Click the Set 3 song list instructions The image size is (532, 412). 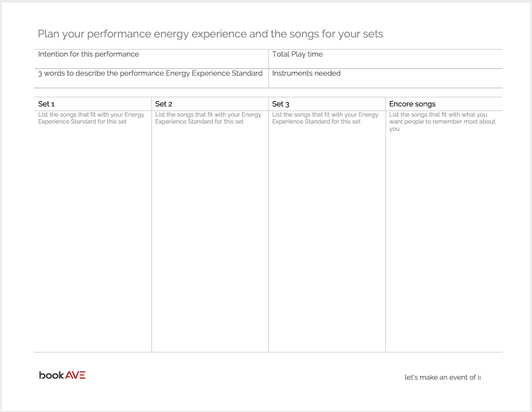pyautogui.click(x=325, y=118)
